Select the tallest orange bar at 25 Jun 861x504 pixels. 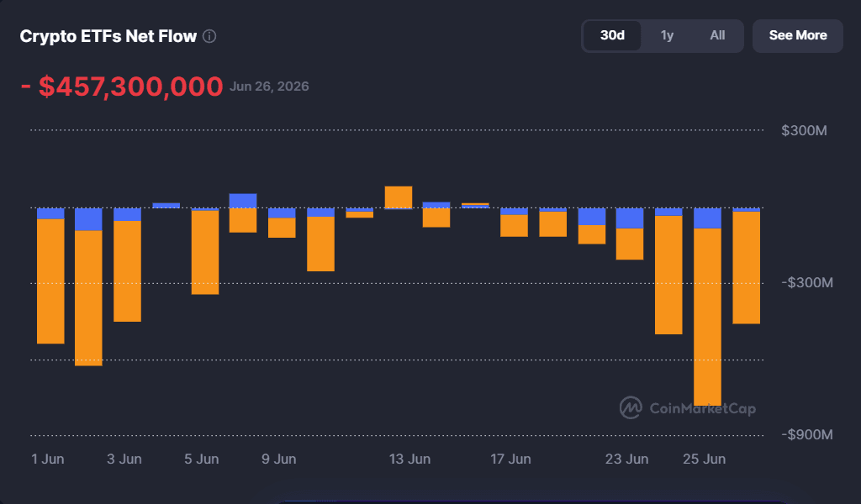(x=708, y=317)
